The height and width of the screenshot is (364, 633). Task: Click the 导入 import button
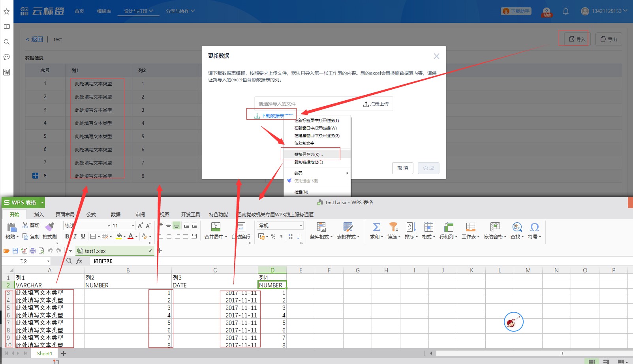tap(577, 39)
